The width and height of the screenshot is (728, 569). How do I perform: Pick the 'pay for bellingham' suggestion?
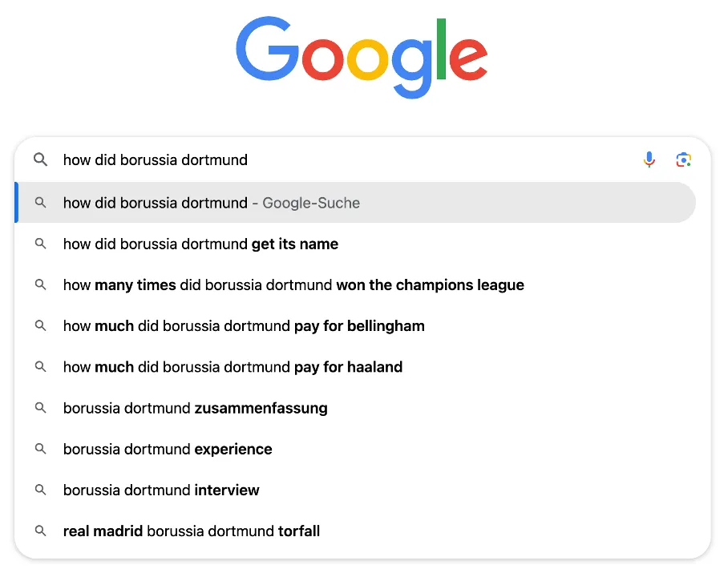pos(244,326)
